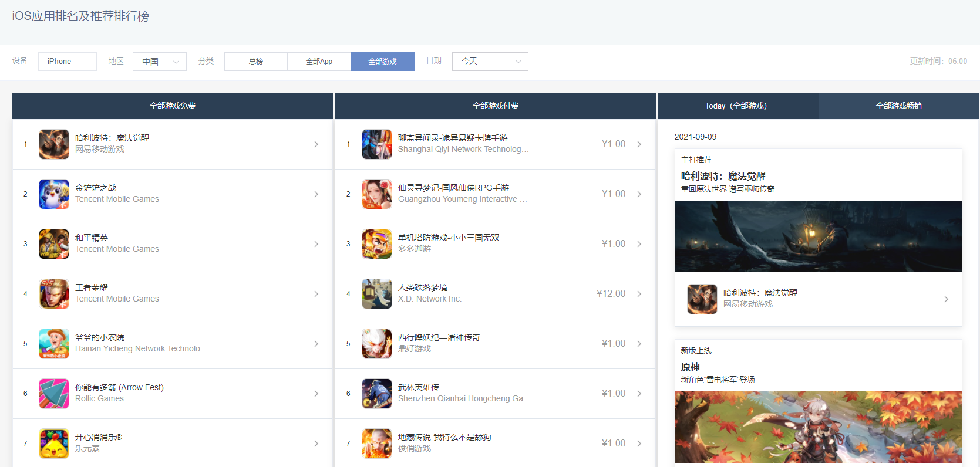Open the 金铲铲之战 app icon
Viewport: 980px width, 467px height.
(x=54, y=194)
